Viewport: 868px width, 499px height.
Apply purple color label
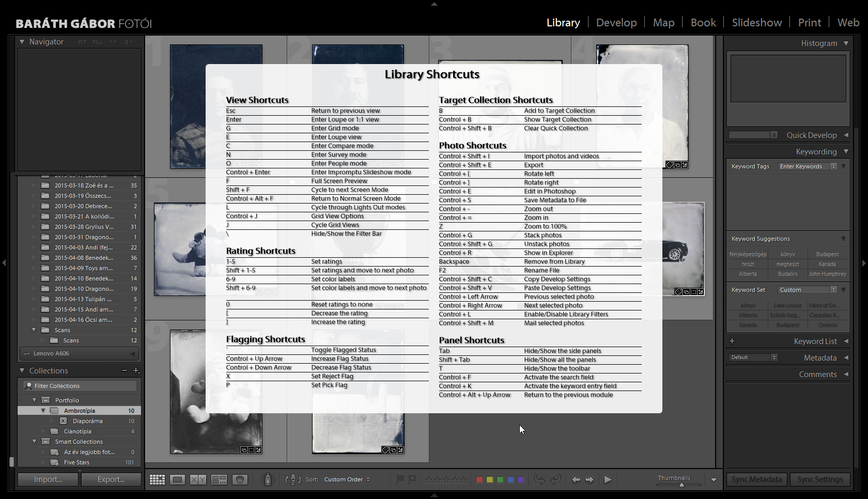point(521,480)
